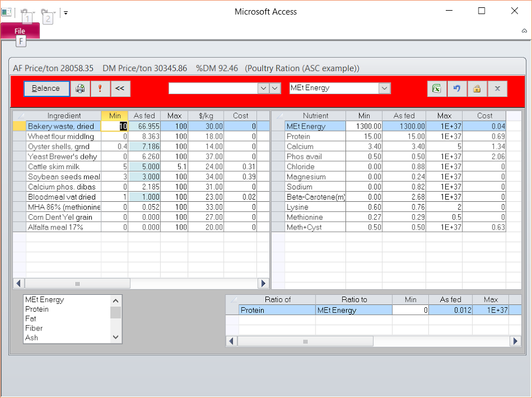532x398 pixels.
Task: Click the padlock icon
Action: click(x=477, y=89)
